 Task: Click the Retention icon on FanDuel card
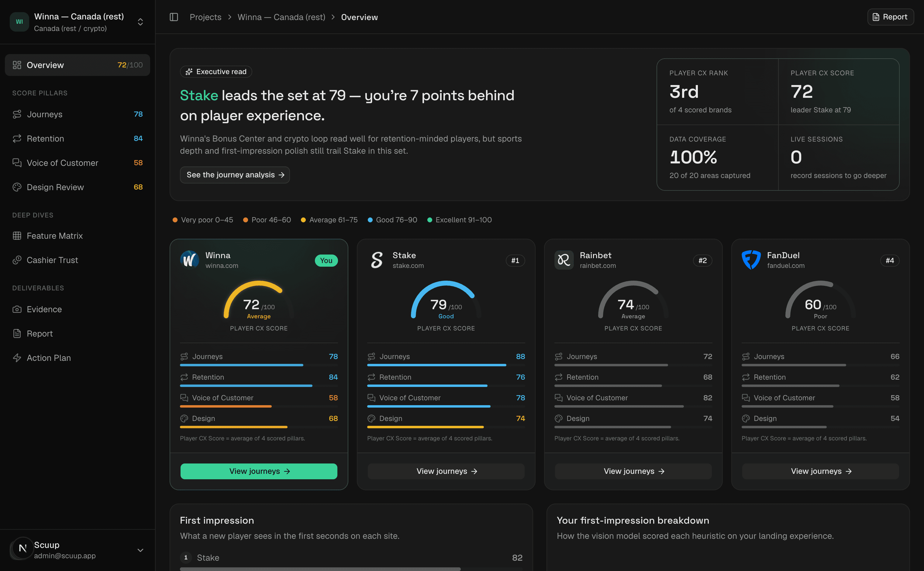[x=746, y=377]
